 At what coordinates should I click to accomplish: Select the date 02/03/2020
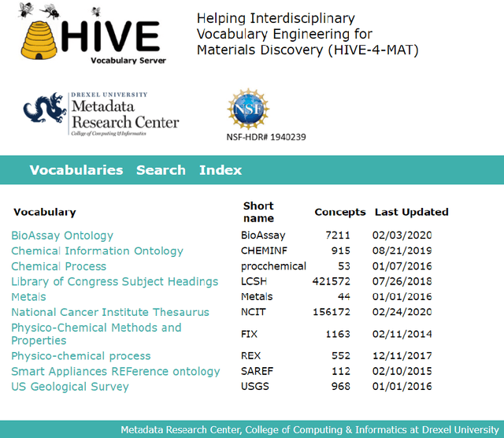point(402,236)
